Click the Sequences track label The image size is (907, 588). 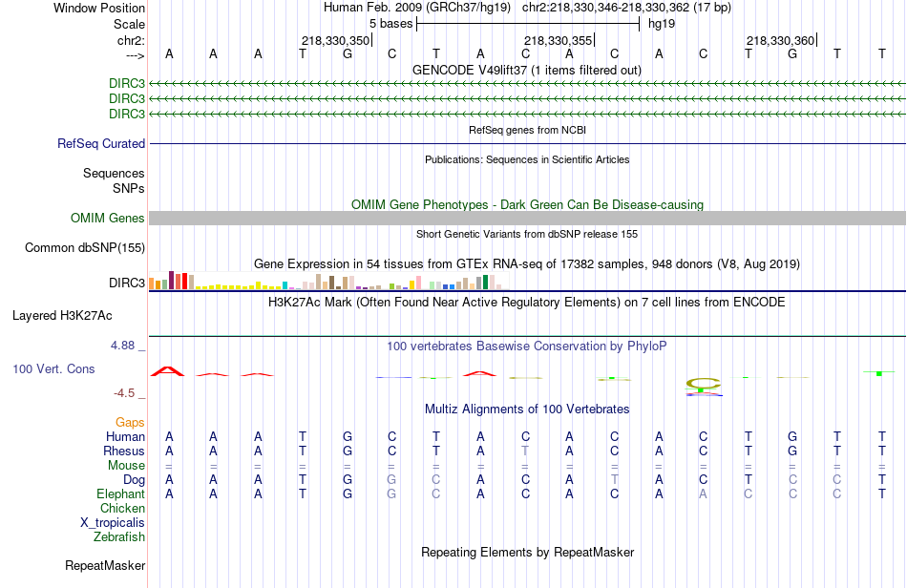(x=114, y=173)
